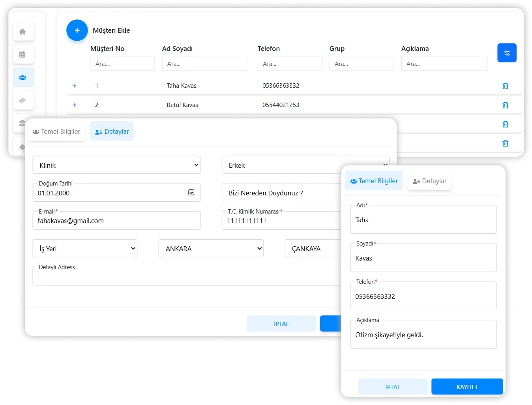Click the blue plus Müşteri Ekle button
Screen dimensions: 532x405
(77, 30)
